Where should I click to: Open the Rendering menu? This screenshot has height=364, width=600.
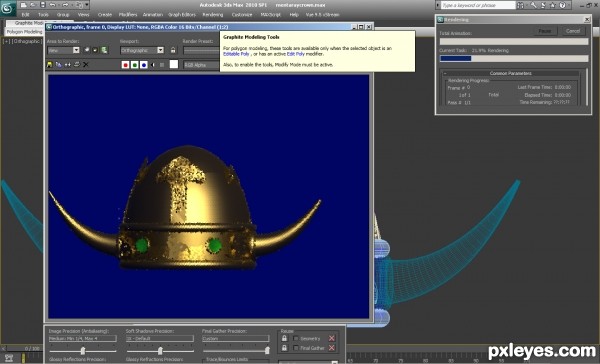[x=213, y=15]
